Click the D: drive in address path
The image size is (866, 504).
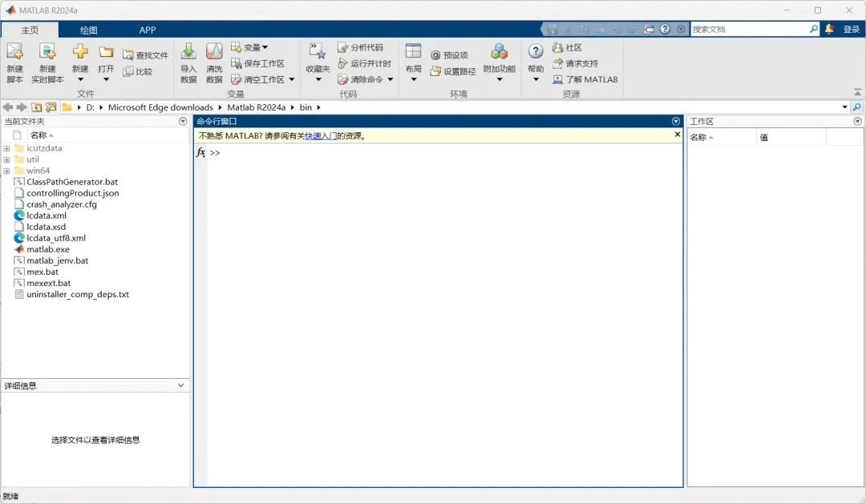[x=90, y=107]
